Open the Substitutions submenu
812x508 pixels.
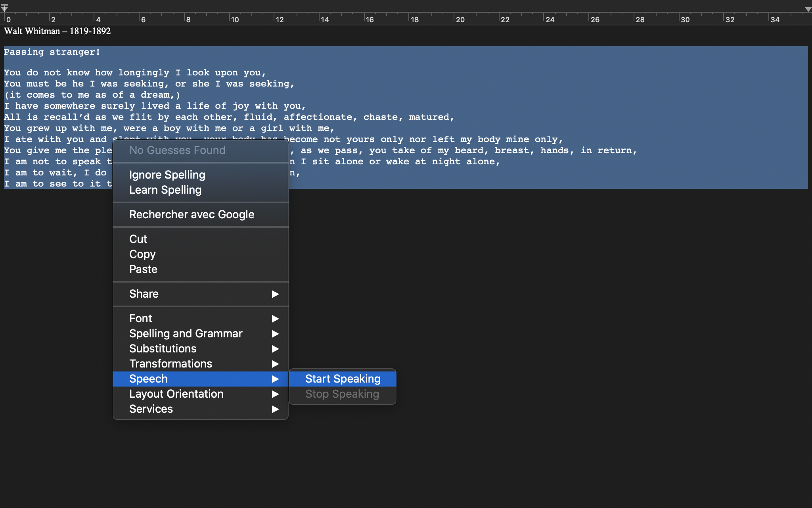200,348
